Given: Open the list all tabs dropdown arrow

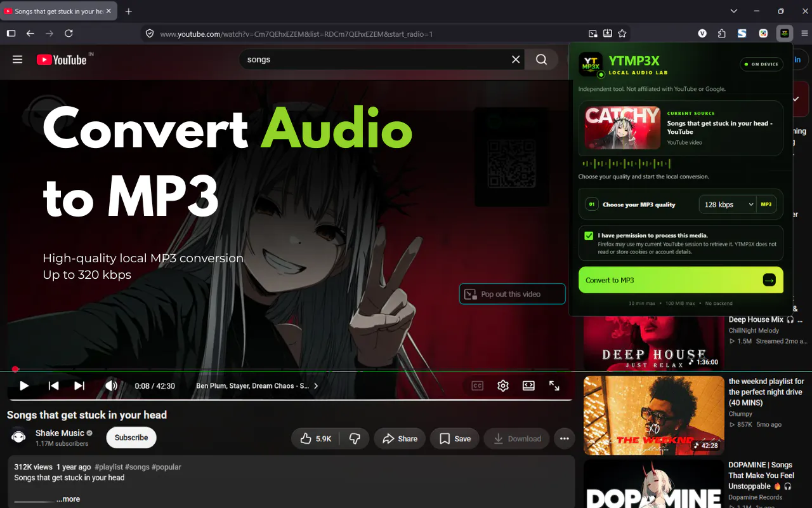Looking at the screenshot, I should (734, 11).
